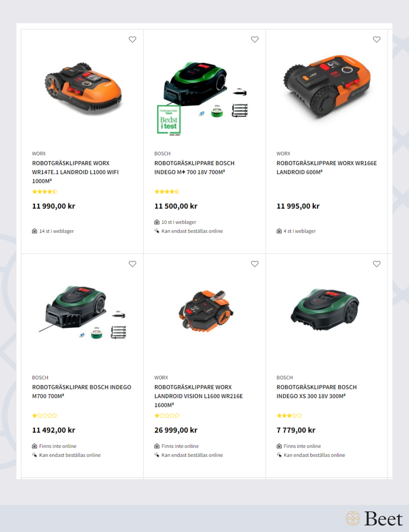
Task: Select the 26 999,00 kr price
Action: coord(176,430)
